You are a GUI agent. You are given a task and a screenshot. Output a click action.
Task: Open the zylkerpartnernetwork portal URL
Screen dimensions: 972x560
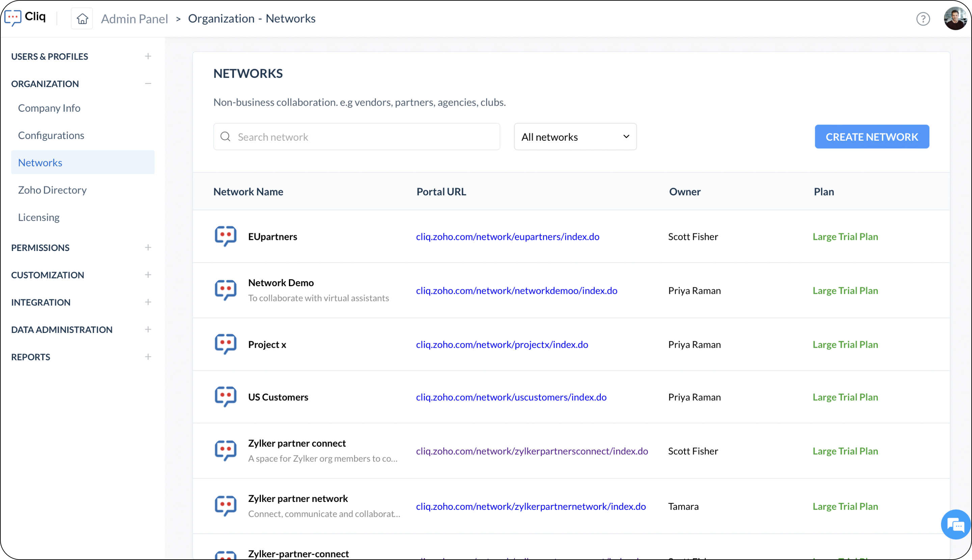click(x=531, y=506)
